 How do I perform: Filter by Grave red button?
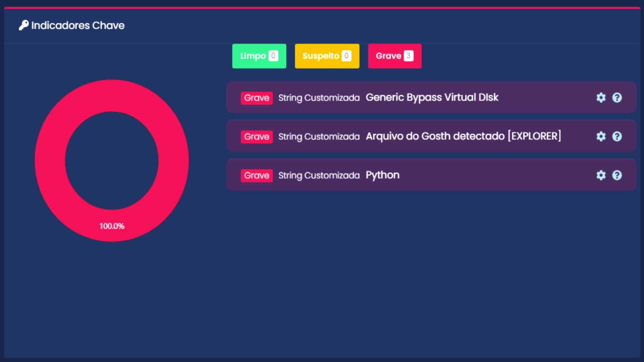(x=394, y=56)
